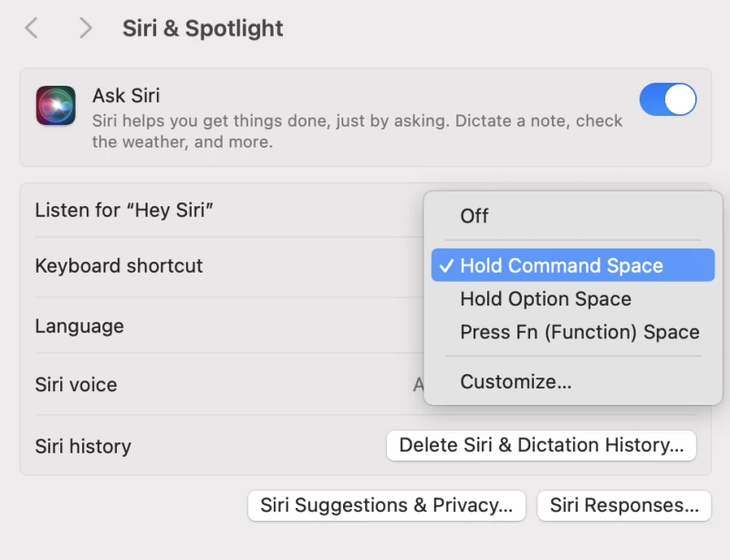Click the checkmark next to Hold Command Space

(446, 265)
